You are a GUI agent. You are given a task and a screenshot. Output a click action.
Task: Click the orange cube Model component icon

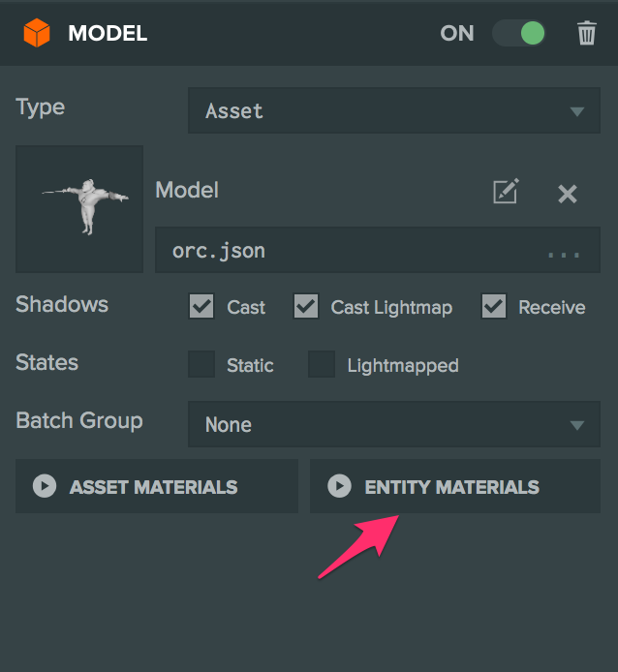[x=37, y=34]
